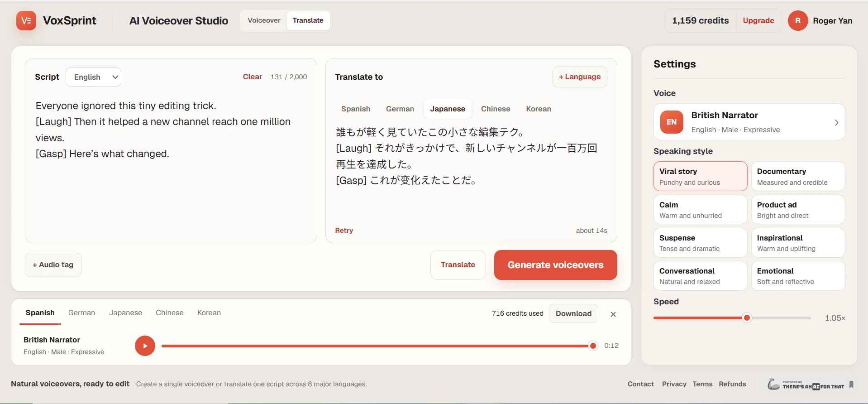
Task: Select the Inspirational speaking style
Action: click(798, 242)
